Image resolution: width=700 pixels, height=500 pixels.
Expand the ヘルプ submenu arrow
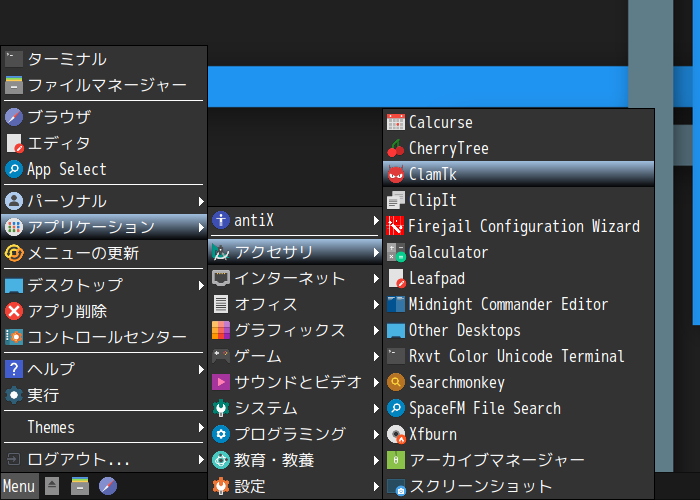(x=201, y=369)
